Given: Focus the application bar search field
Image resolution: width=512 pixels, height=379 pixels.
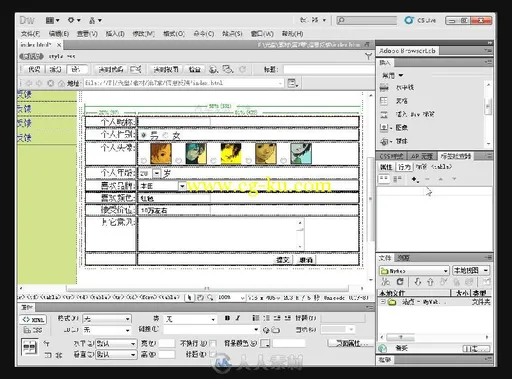Looking at the screenshot, I should pos(367,20).
